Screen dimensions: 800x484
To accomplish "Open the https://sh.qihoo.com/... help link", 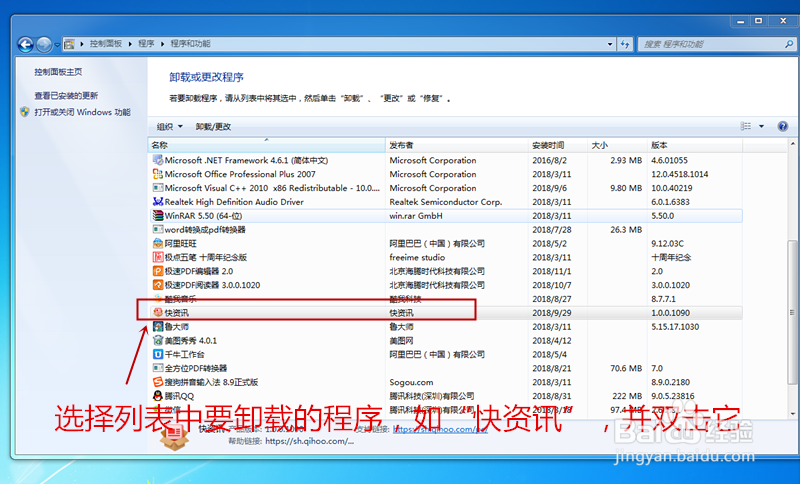I will 310,441.
